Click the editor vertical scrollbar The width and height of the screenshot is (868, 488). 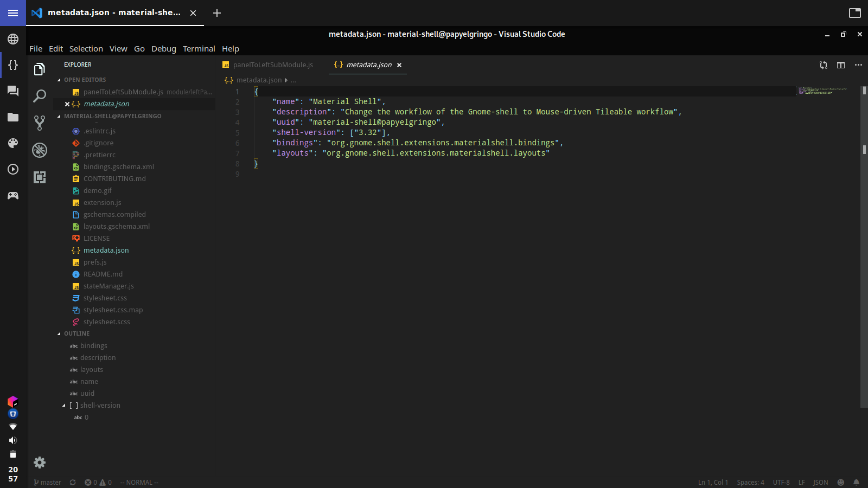click(864, 247)
